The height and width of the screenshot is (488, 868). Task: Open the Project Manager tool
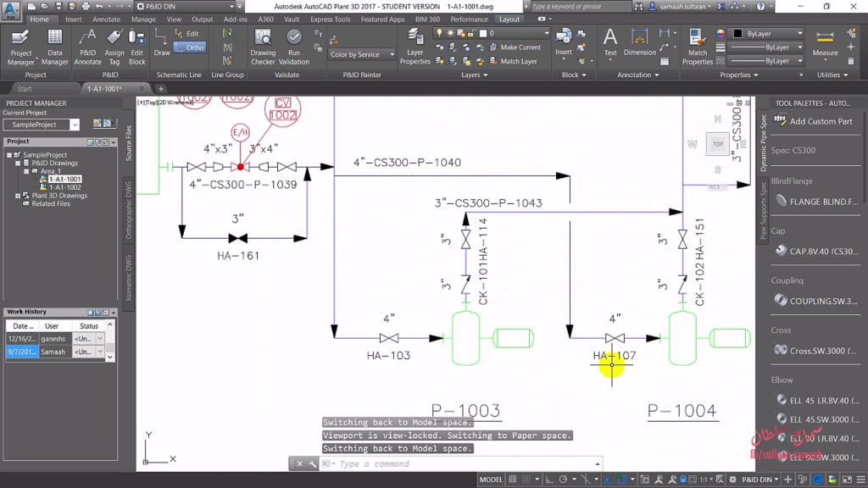pyautogui.click(x=21, y=47)
